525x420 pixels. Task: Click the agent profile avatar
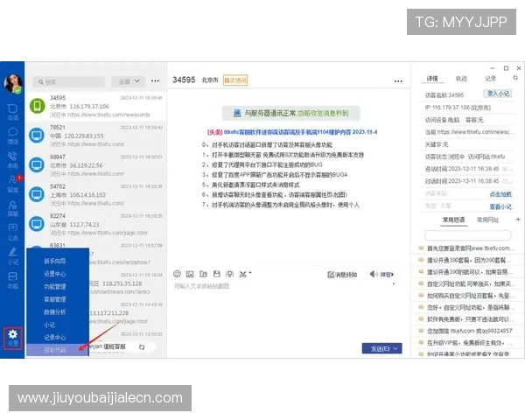[x=13, y=84]
